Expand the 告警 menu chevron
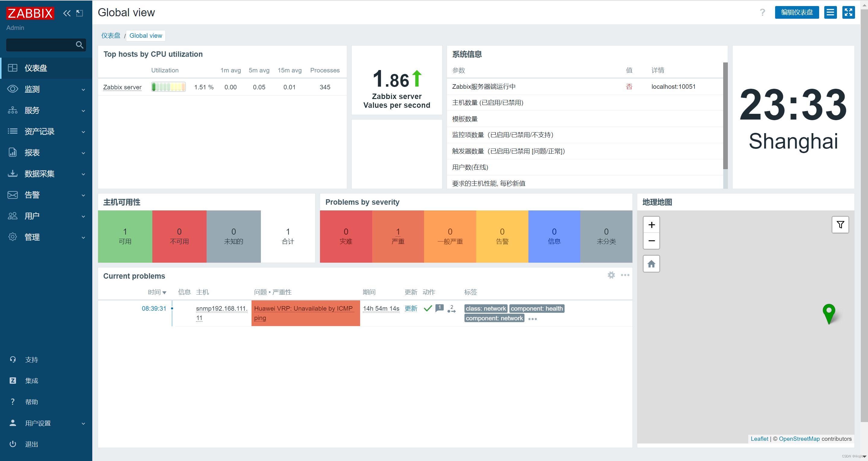The height and width of the screenshot is (461, 868). tap(83, 196)
